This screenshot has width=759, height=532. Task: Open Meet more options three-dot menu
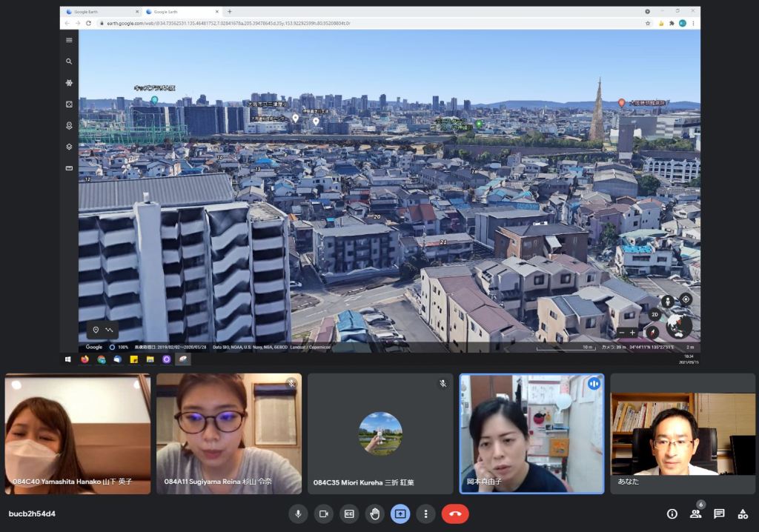425,513
